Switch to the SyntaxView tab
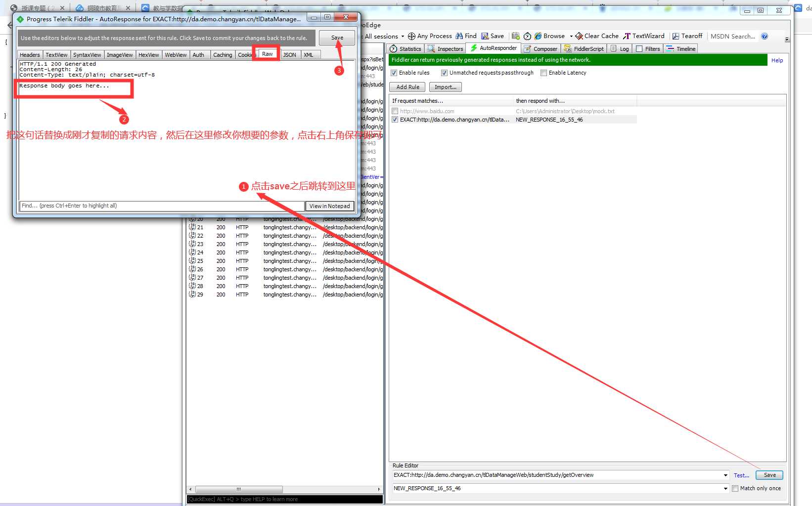 [x=87, y=55]
